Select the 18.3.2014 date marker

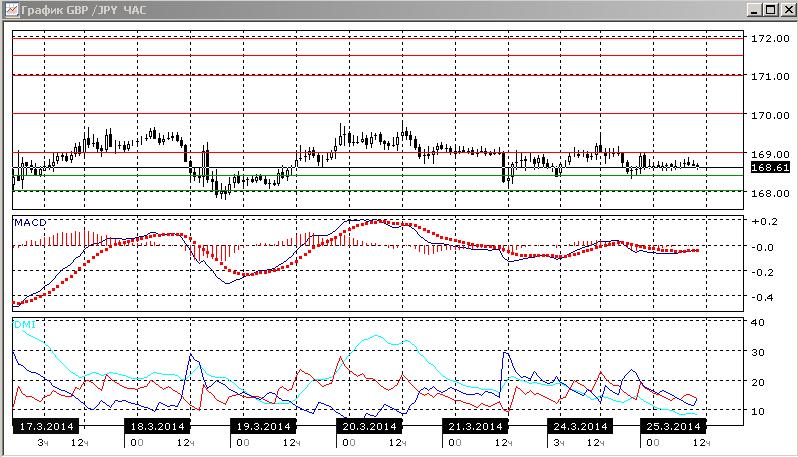157,426
